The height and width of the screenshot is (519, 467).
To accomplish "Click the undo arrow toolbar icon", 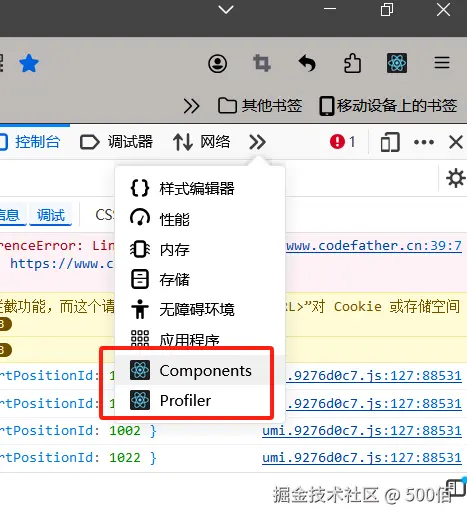I will click(x=307, y=63).
